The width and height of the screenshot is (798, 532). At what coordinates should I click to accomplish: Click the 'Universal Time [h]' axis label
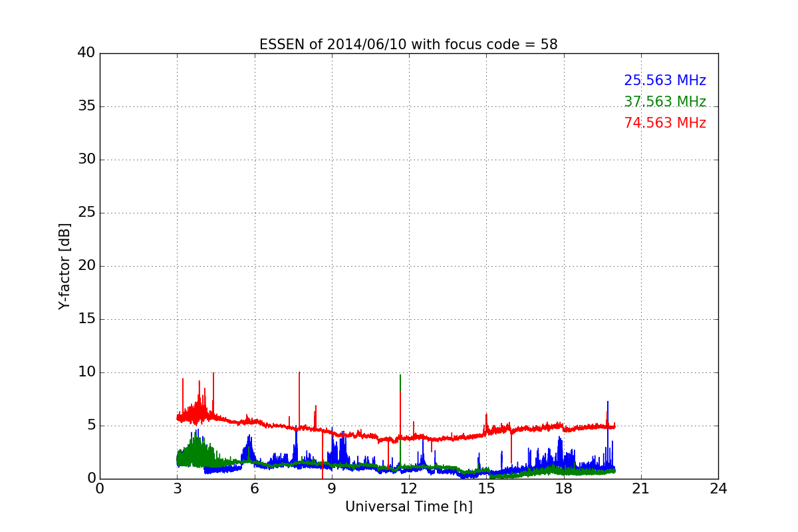(x=408, y=507)
